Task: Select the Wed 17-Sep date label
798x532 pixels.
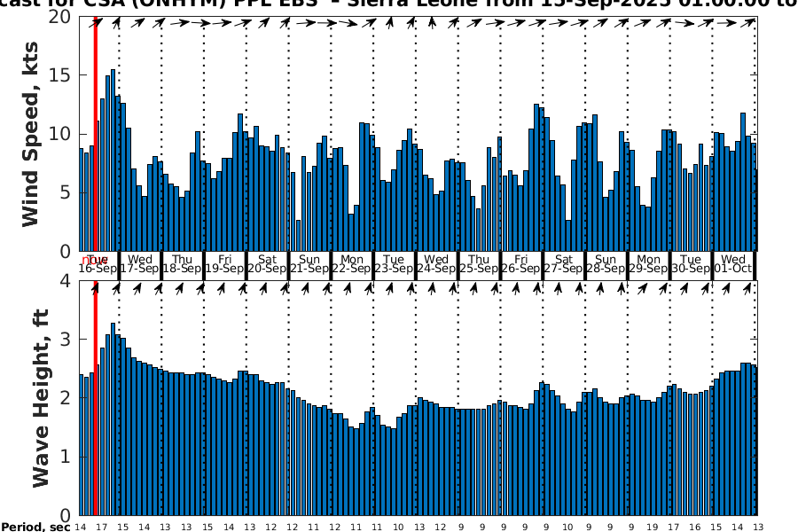Action: [x=140, y=264]
